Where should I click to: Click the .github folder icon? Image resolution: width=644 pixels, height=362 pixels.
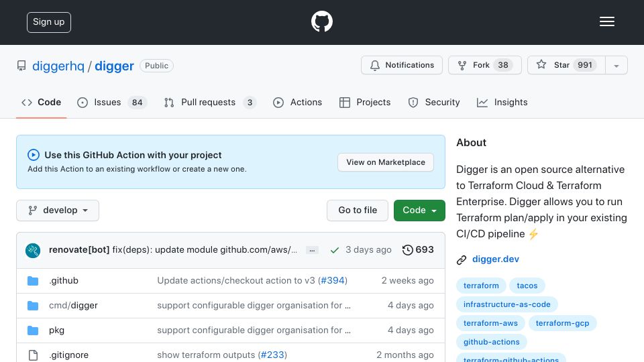tap(33, 281)
